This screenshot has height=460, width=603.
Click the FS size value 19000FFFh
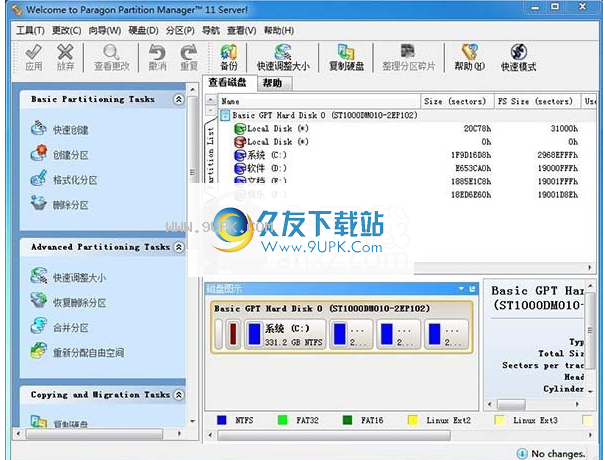[558, 168]
